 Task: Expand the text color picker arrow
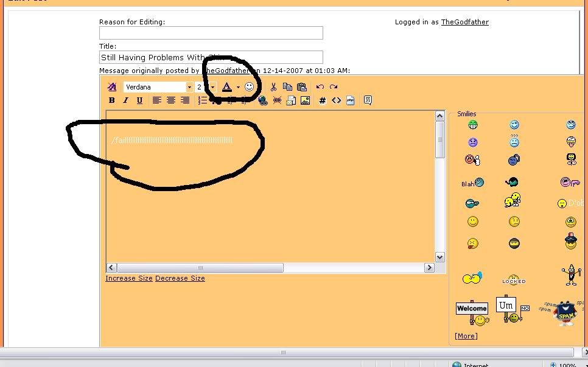pos(238,87)
